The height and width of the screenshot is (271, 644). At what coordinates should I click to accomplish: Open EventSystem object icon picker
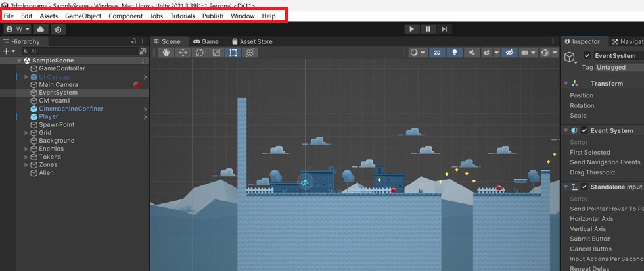[570, 58]
